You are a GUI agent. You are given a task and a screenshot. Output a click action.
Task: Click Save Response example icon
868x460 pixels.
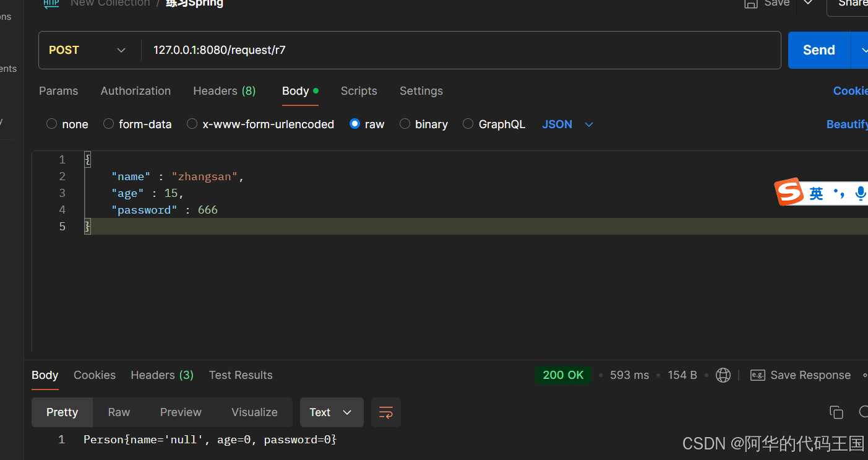point(757,375)
